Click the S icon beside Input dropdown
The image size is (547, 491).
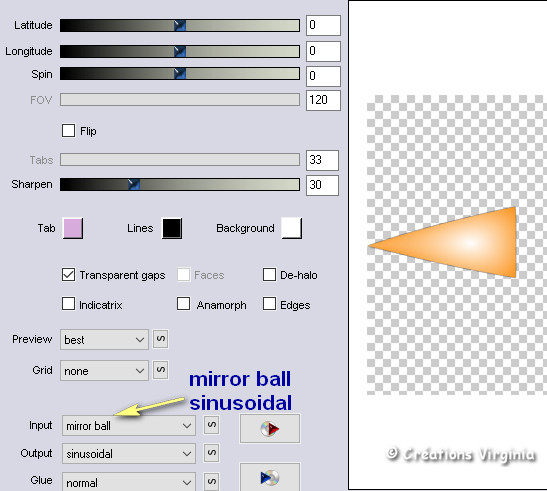[211, 425]
